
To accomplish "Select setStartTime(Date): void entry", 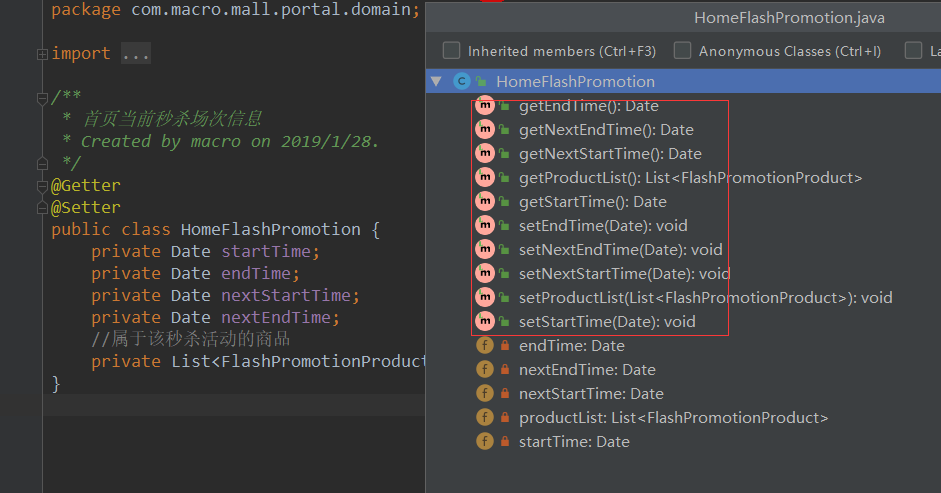I will 607,322.
